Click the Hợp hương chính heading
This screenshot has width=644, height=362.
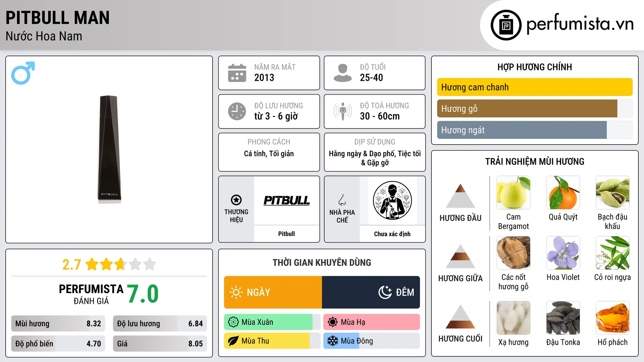(x=535, y=67)
